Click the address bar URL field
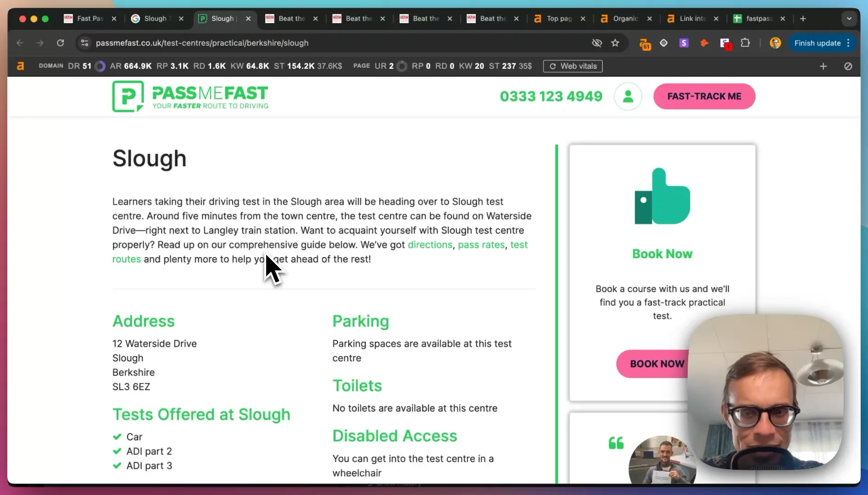The width and height of the screenshot is (868, 495). point(339,43)
